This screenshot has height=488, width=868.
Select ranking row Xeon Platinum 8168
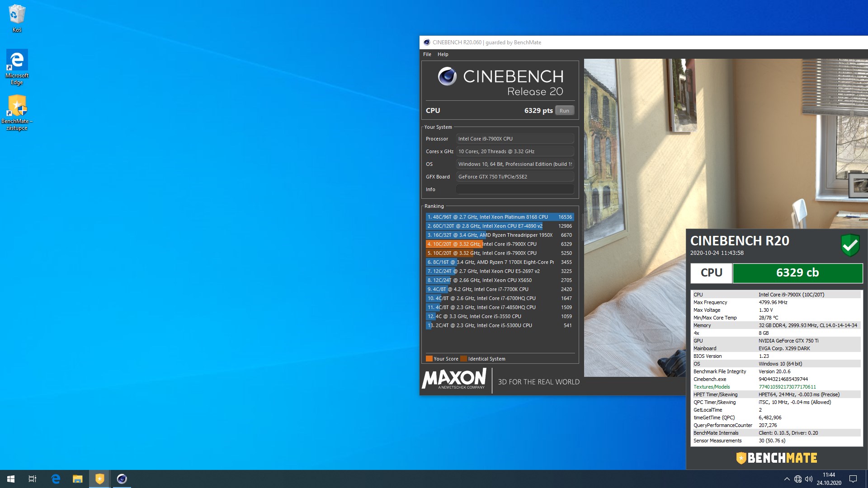point(500,217)
